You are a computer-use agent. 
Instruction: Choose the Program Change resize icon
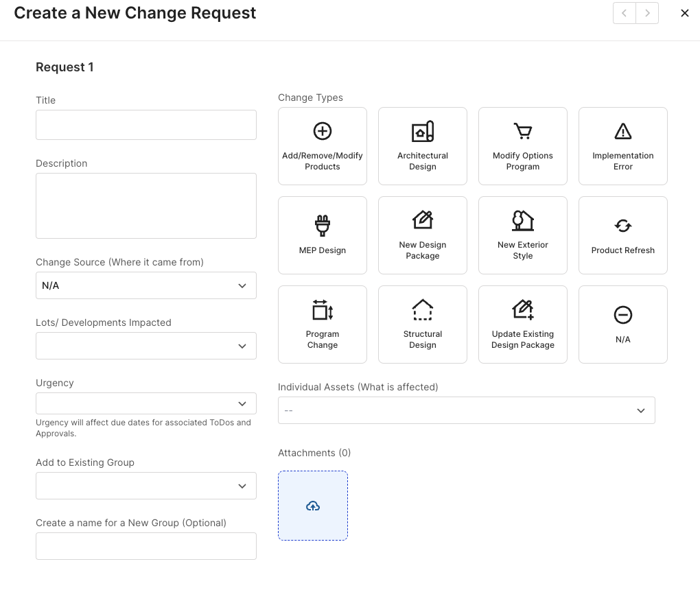click(323, 309)
